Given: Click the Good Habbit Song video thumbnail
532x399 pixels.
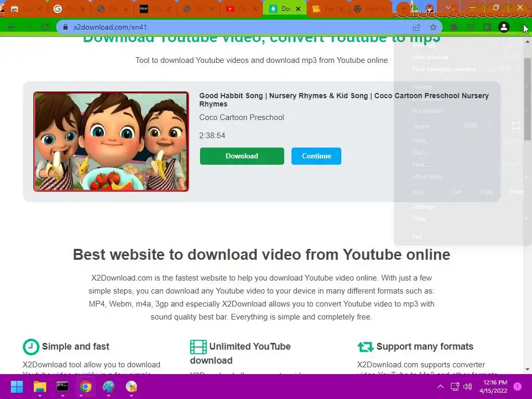Looking at the screenshot, I should coord(111,141).
